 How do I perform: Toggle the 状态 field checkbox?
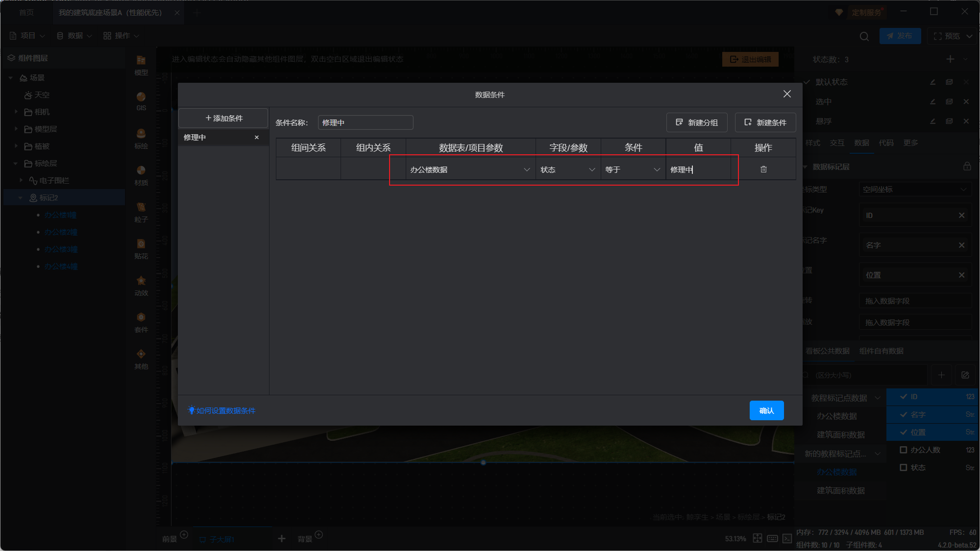(904, 467)
